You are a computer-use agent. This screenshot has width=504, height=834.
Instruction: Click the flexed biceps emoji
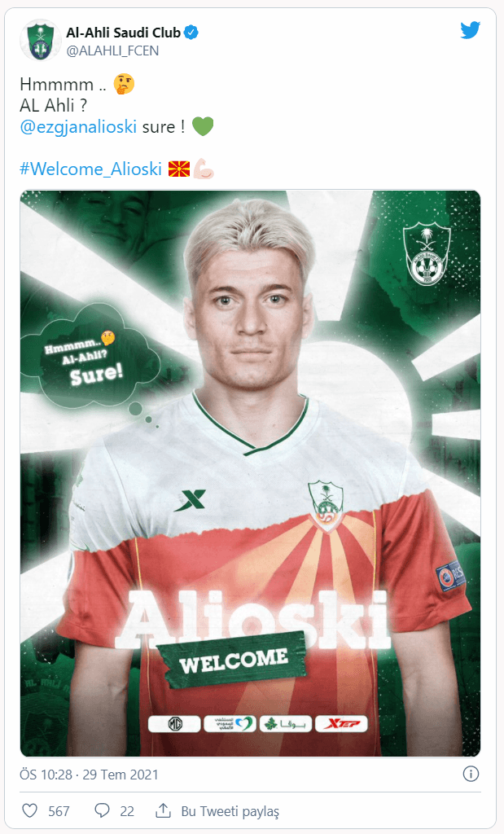point(203,169)
